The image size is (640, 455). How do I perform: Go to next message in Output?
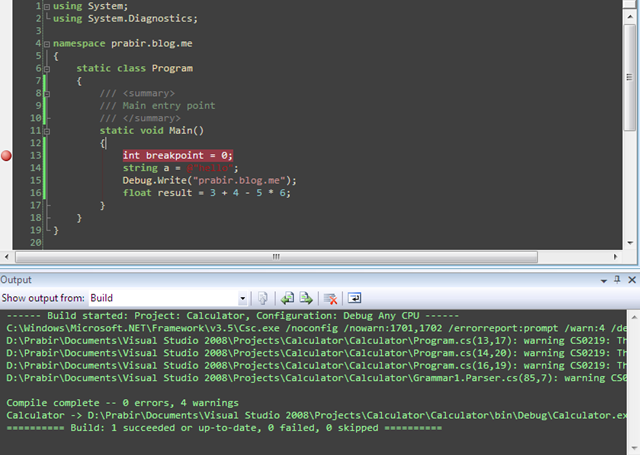pyautogui.click(x=306, y=298)
